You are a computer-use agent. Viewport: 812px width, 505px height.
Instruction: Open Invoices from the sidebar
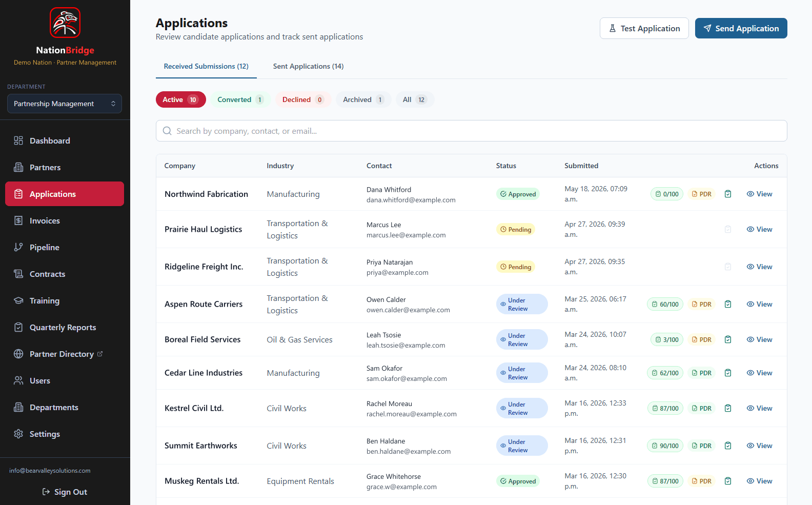[65, 220]
